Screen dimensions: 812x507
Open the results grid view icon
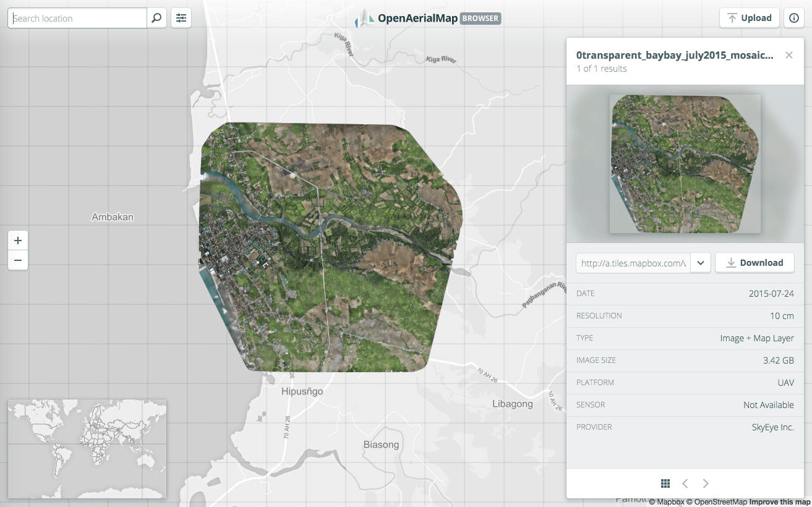tap(665, 483)
